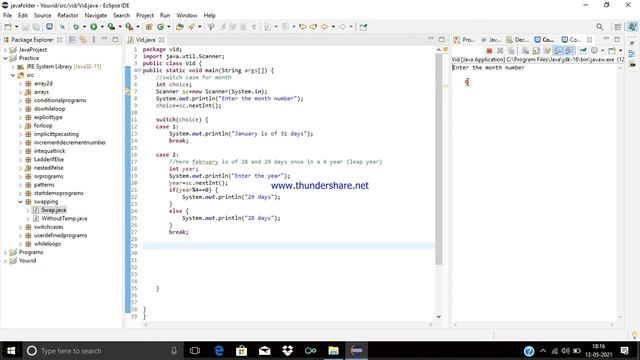Toggle Word Wrap in console toolbar
The image size is (640, 360).
[x=547, y=51]
